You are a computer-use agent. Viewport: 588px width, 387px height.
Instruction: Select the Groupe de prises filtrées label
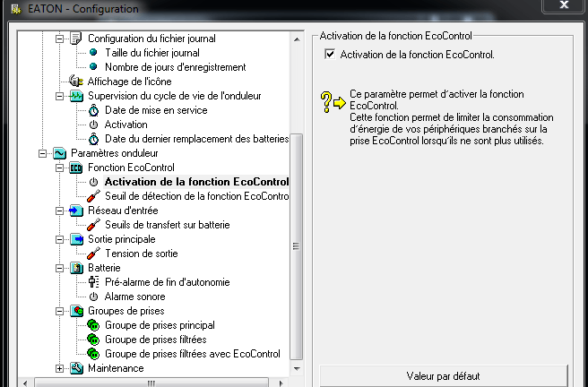(x=156, y=340)
